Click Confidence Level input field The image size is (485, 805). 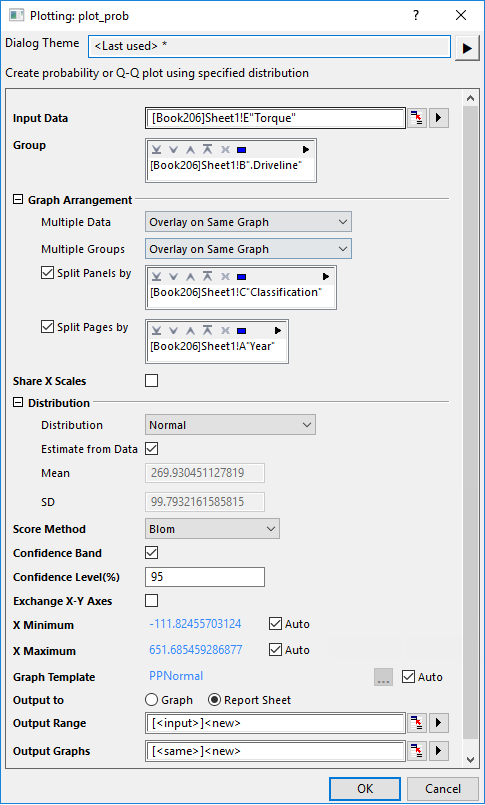[x=205, y=577]
